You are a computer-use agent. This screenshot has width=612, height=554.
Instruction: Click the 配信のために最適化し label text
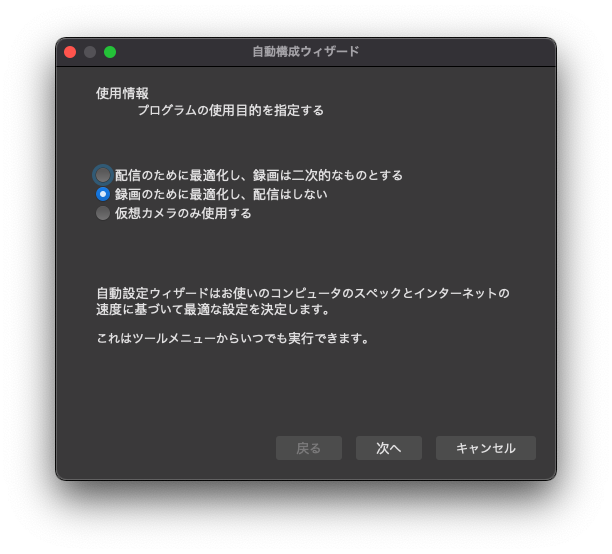[x=177, y=175]
